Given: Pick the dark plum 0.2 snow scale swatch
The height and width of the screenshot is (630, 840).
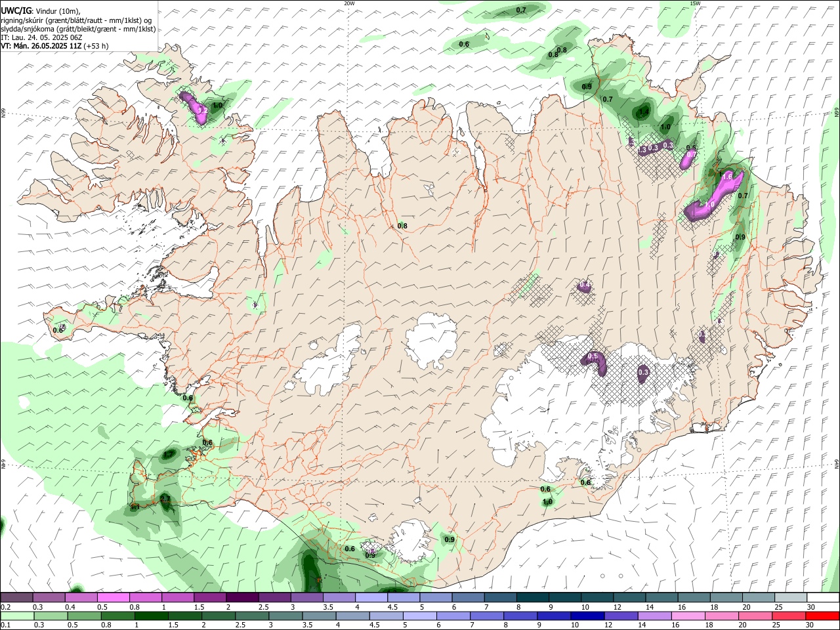Looking at the screenshot, I should (16, 597).
